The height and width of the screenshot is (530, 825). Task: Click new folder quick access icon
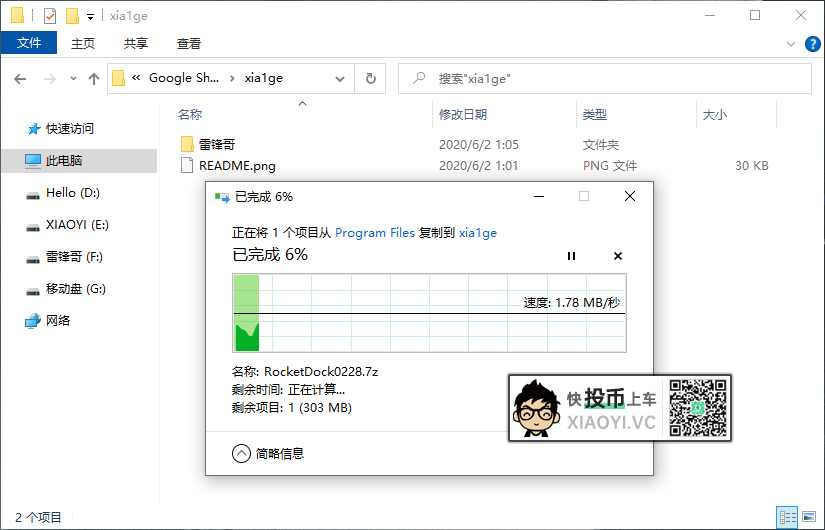pyautogui.click(x=72, y=16)
